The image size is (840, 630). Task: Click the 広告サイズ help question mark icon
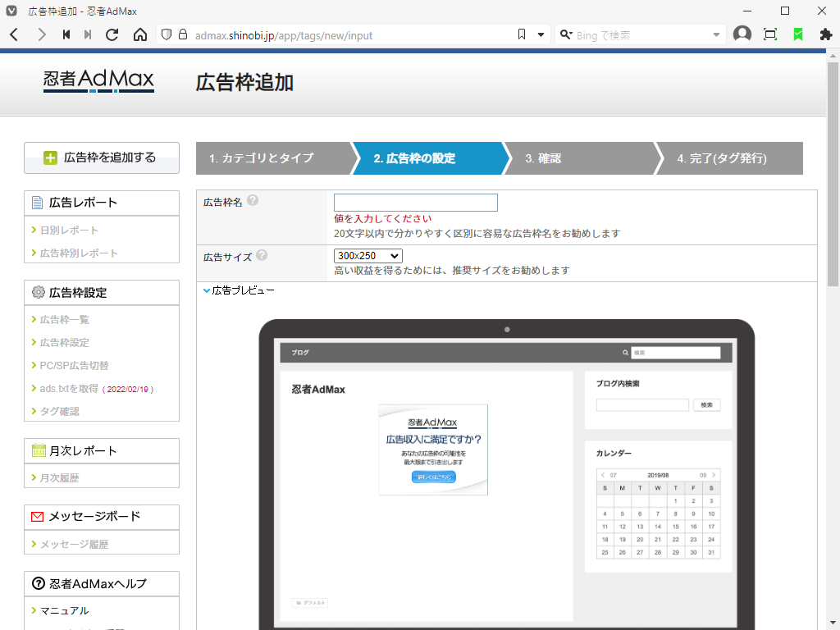point(262,255)
